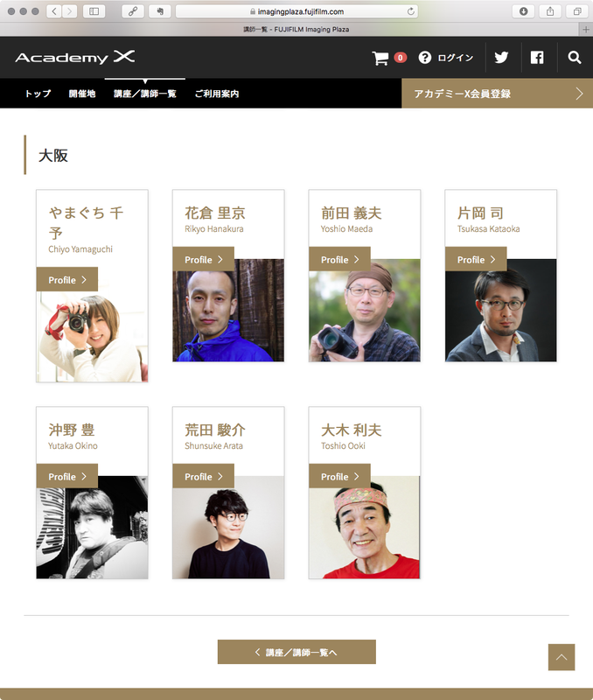Open the Facebook page icon

coord(537,58)
